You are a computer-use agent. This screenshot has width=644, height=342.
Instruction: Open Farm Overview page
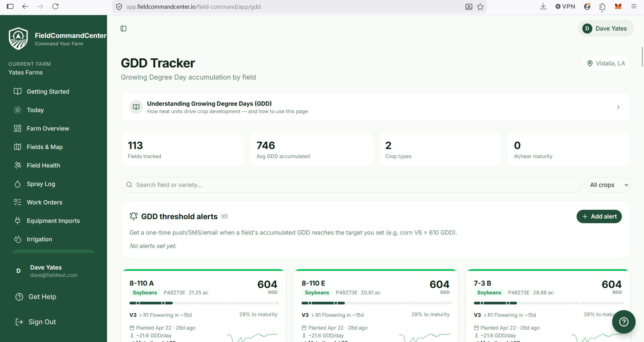(53, 128)
